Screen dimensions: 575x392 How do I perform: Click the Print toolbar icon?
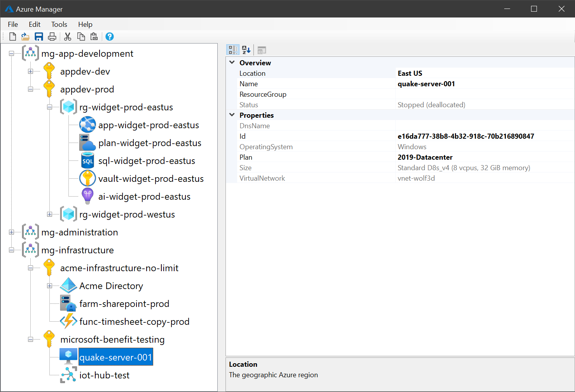52,37
